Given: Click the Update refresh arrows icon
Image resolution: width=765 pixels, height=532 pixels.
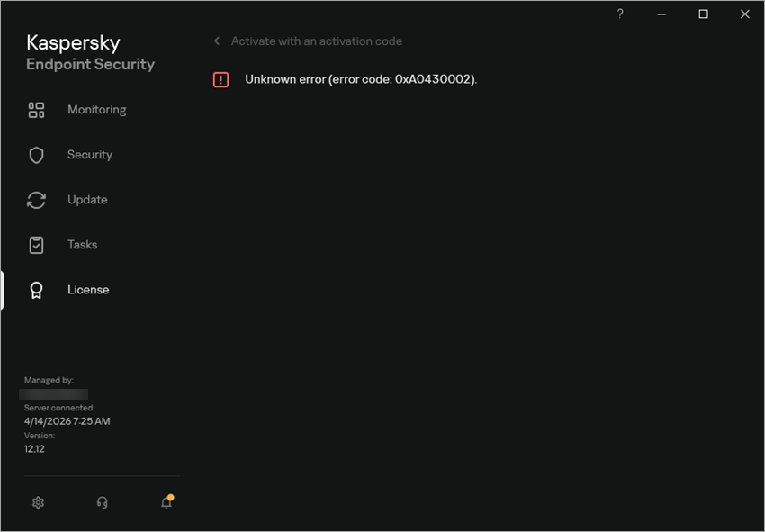Looking at the screenshot, I should click(36, 200).
